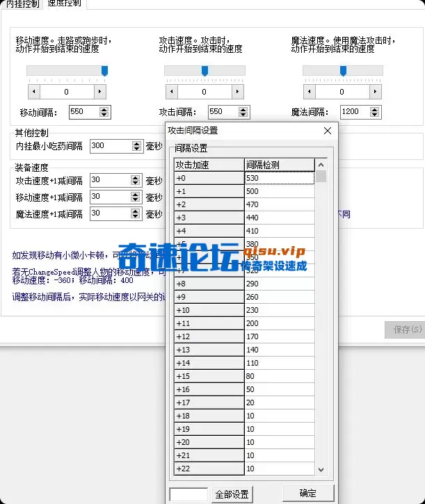The height and width of the screenshot is (504, 425).
Task: Click the interval cell in row +20
Action: 279,442
